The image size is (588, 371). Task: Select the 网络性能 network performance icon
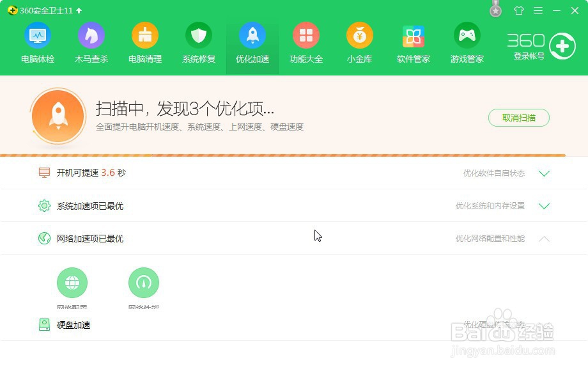[x=144, y=281]
